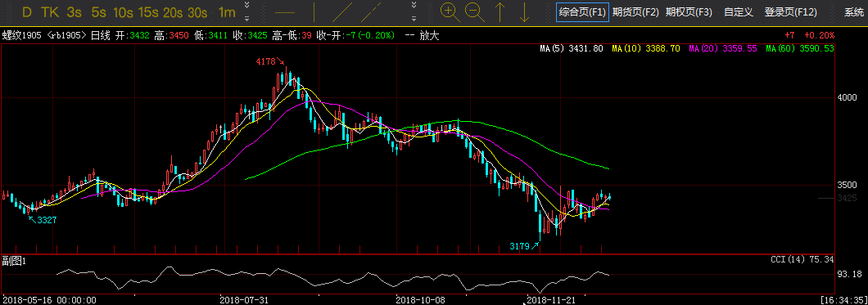Choose the 3s period

pos(75,12)
